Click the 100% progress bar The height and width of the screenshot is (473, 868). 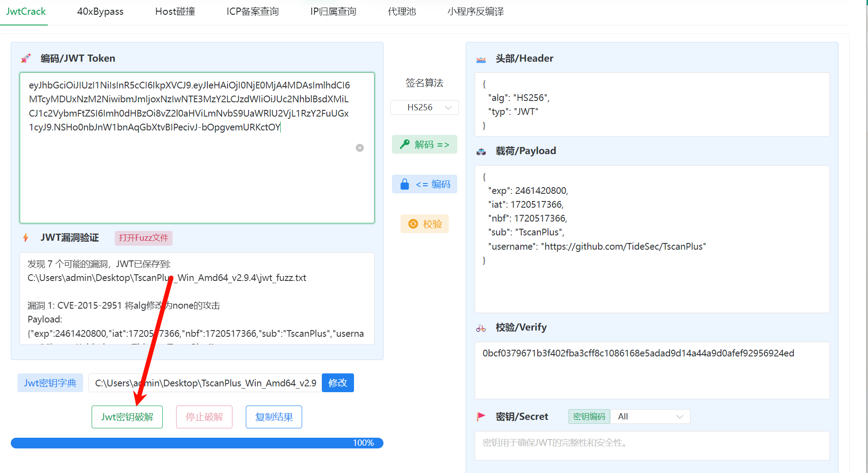click(197, 443)
